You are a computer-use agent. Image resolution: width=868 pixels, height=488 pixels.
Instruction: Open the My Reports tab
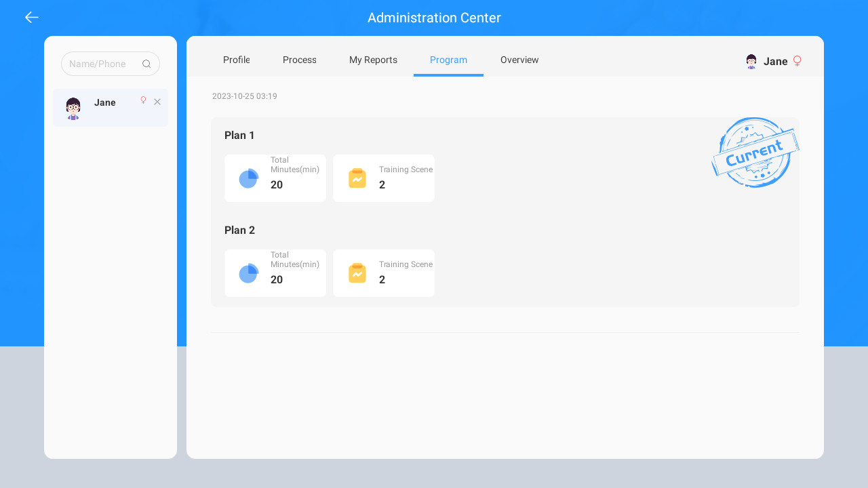(x=373, y=60)
